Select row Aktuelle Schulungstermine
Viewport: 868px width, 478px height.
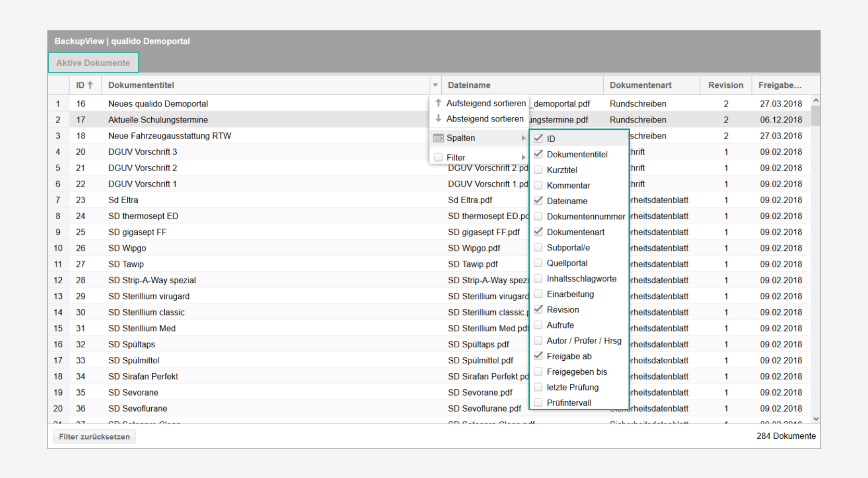click(158, 120)
